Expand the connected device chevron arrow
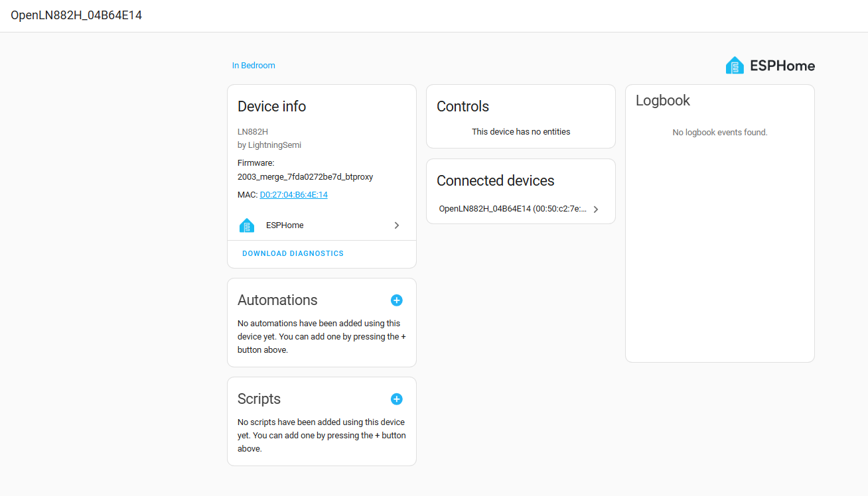 596,210
